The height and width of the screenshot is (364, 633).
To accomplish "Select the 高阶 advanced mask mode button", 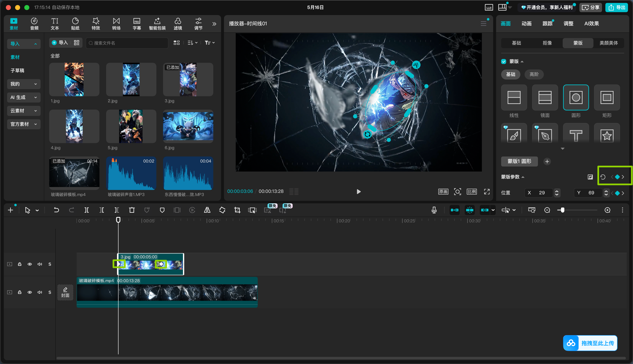I will tap(534, 74).
